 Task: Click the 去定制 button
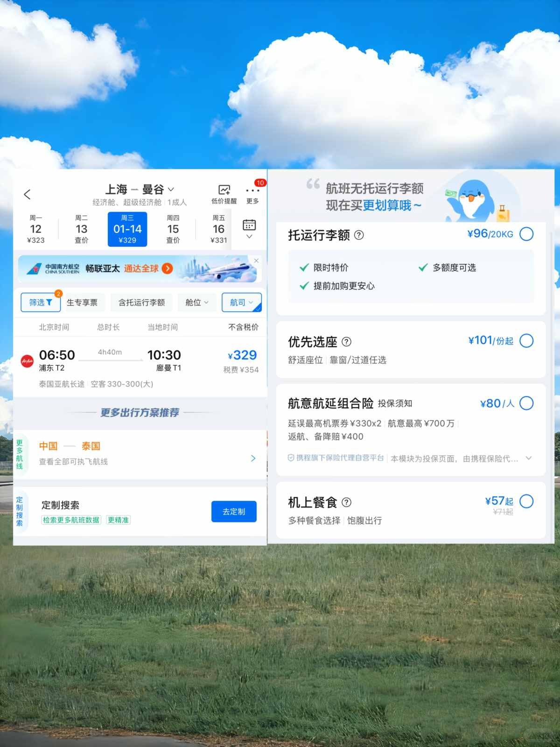[234, 512]
